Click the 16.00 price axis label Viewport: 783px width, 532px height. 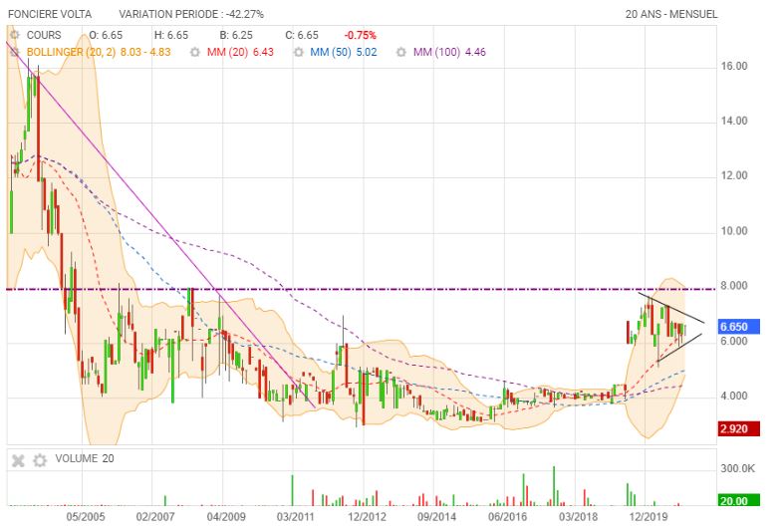click(x=733, y=66)
